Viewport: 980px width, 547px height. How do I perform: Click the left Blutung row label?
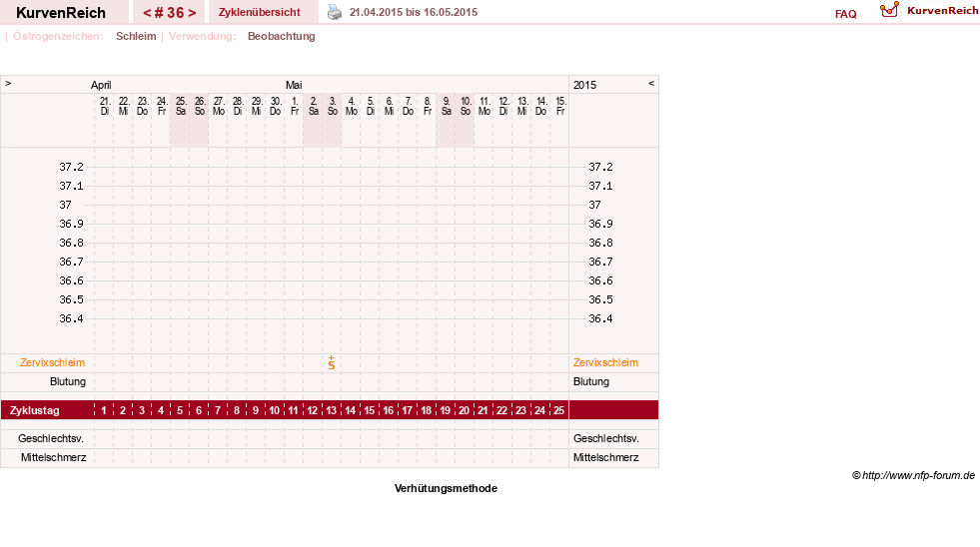point(68,381)
